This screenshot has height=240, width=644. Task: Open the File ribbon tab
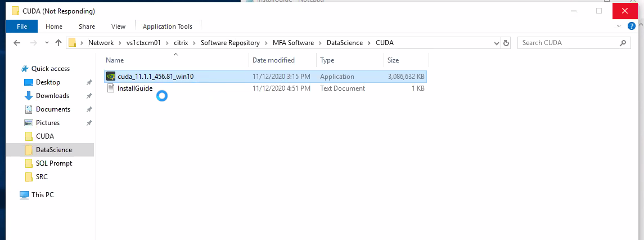point(22,26)
